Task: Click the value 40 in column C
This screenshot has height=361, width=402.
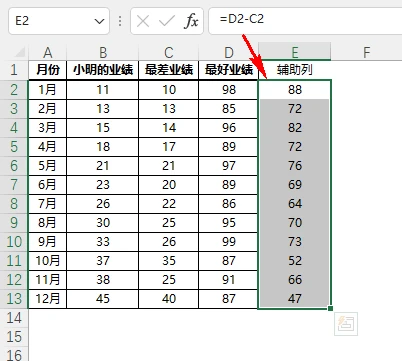Action: (x=169, y=299)
